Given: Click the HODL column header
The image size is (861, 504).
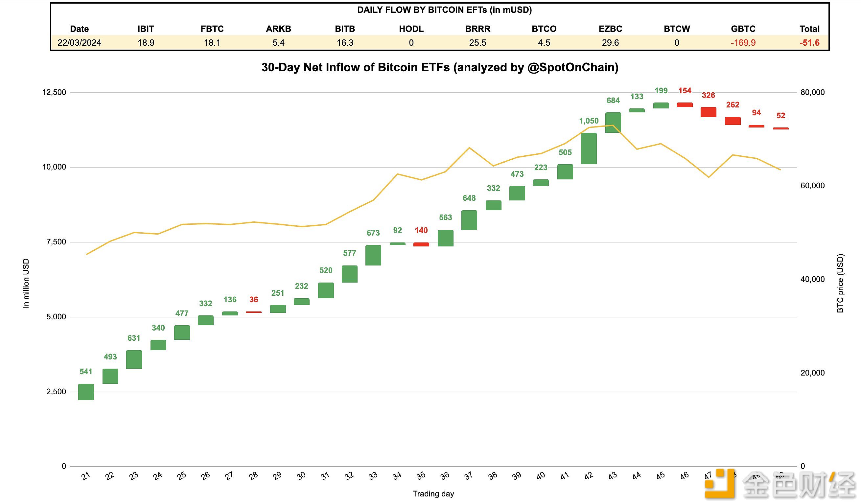Looking at the screenshot, I should click(x=411, y=29).
